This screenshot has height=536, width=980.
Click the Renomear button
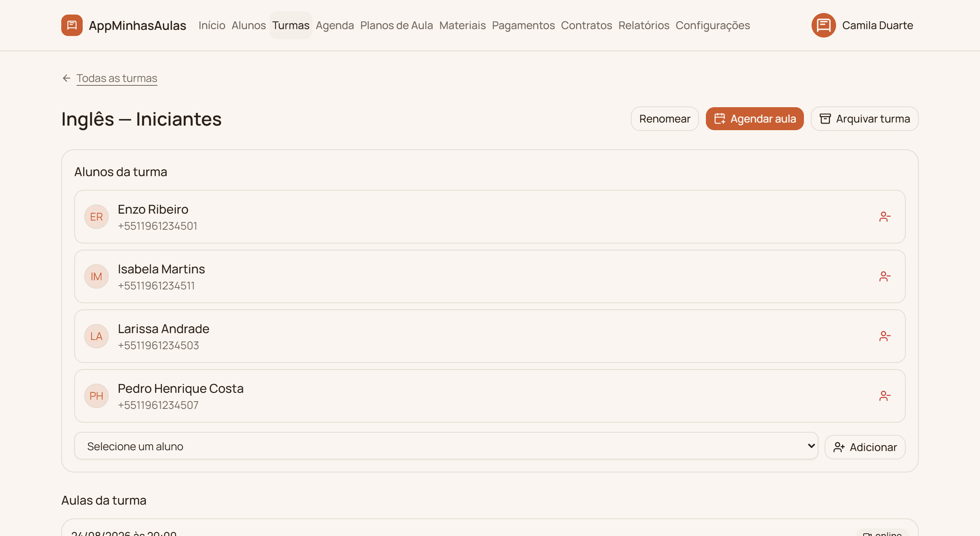(x=665, y=119)
